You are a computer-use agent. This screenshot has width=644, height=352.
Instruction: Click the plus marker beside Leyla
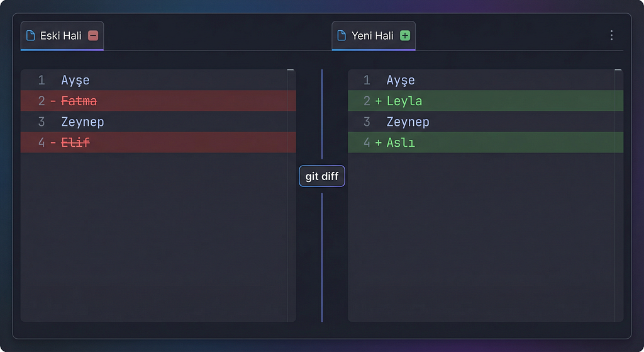click(x=378, y=101)
